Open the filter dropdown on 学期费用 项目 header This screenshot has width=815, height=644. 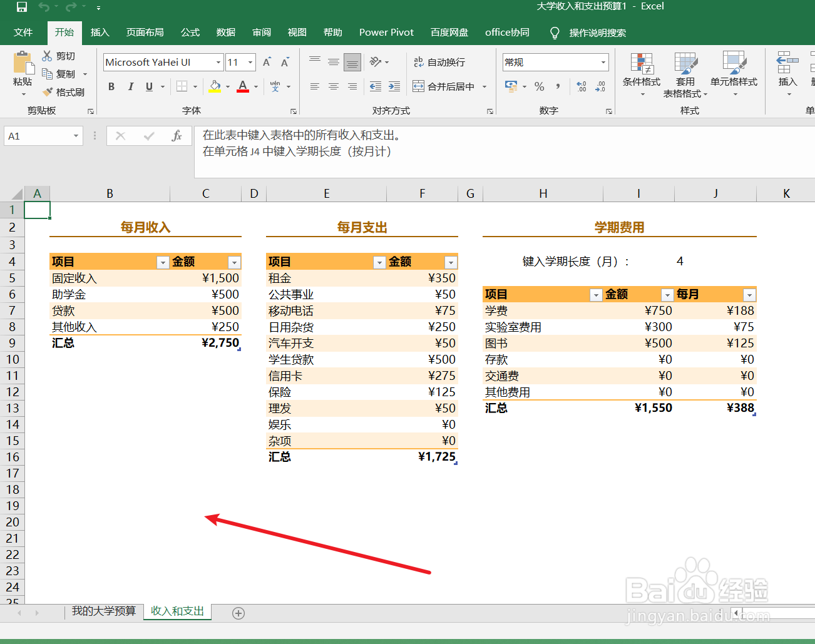[595, 294]
